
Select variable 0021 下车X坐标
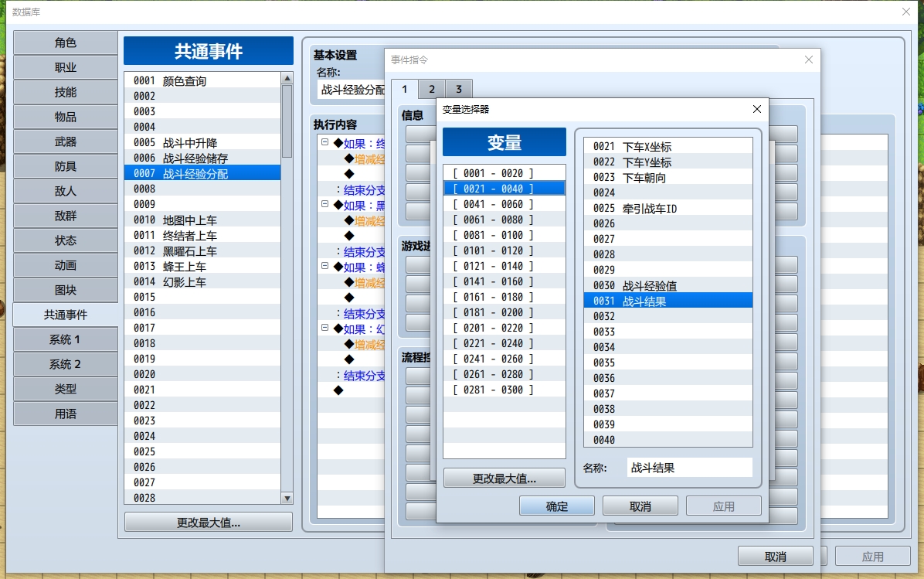668,146
